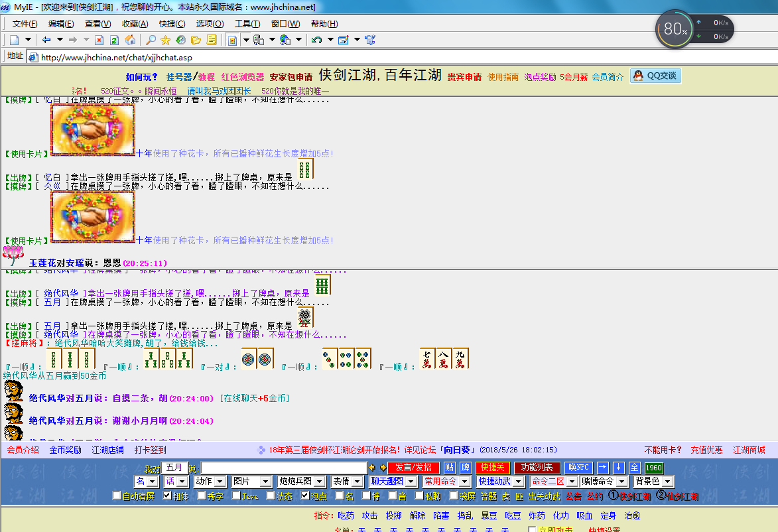Screen dimensions: 778x532
Task: Click the green undo arrow toolbar icon
Action: pyautogui.click(x=316, y=40)
